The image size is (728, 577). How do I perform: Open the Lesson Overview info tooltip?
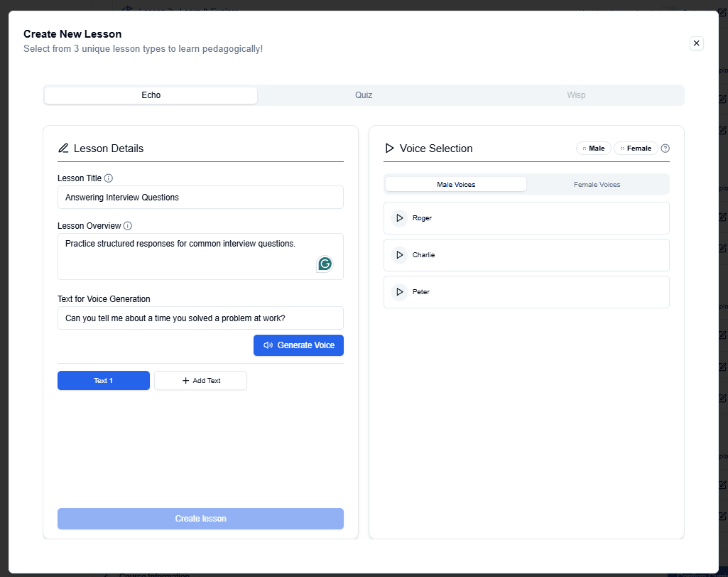point(128,226)
